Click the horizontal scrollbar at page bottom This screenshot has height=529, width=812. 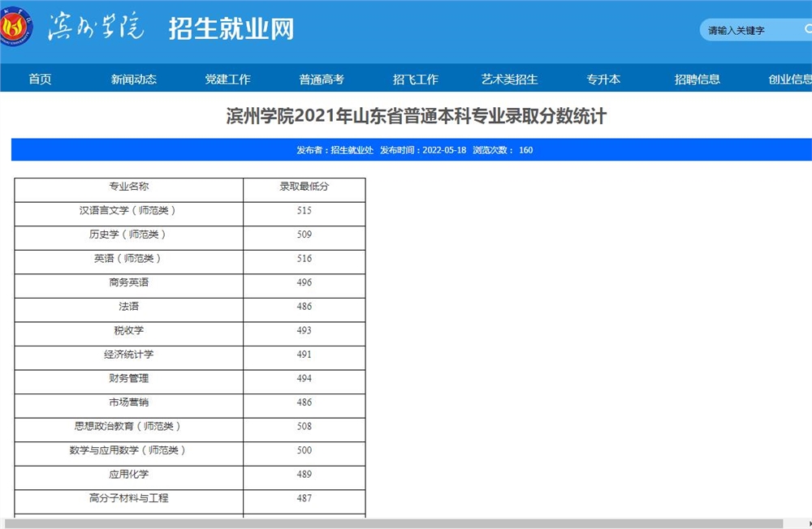click(x=394, y=524)
